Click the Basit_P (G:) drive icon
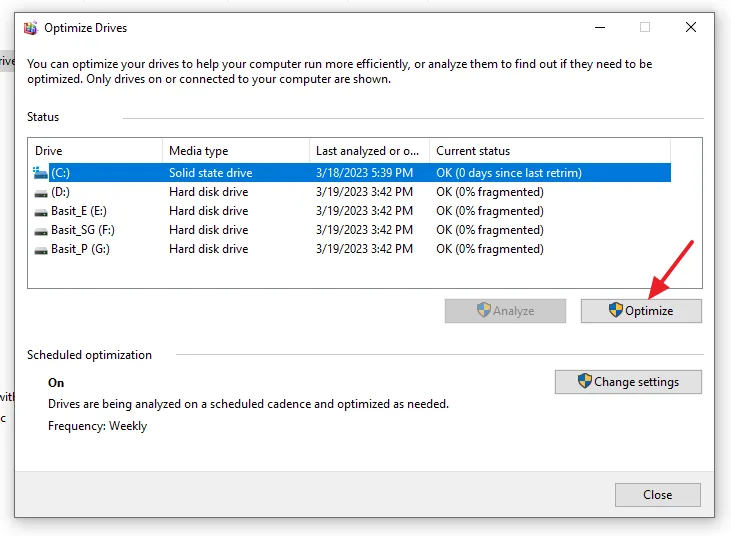Screen dimensions: 731x536 click(x=41, y=250)
